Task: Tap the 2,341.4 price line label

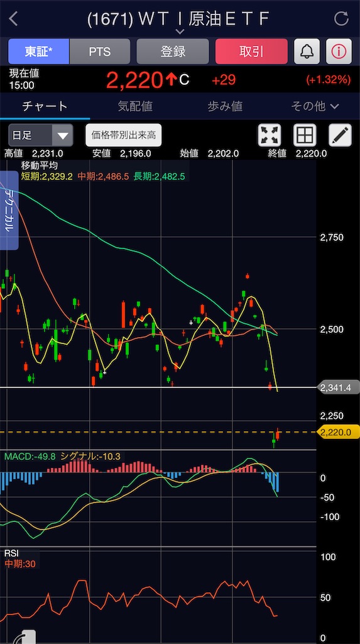Action: [339, 387]
